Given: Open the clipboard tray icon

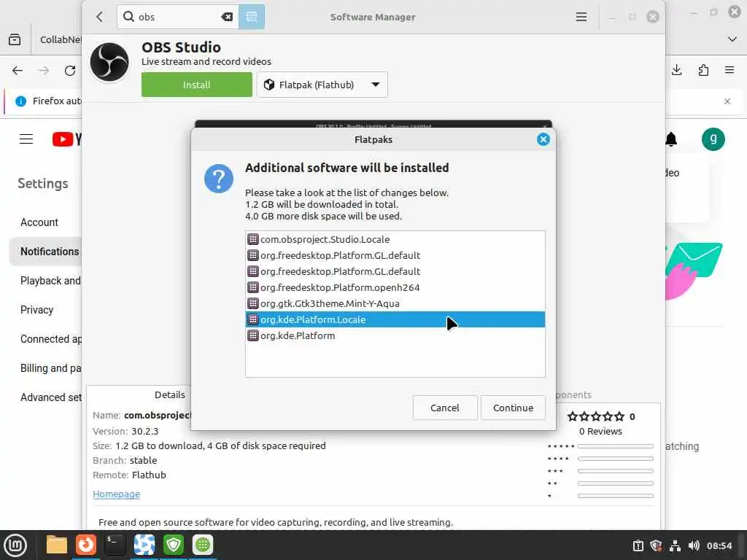Looking at the screenshot, I should (x=638, y=545).
